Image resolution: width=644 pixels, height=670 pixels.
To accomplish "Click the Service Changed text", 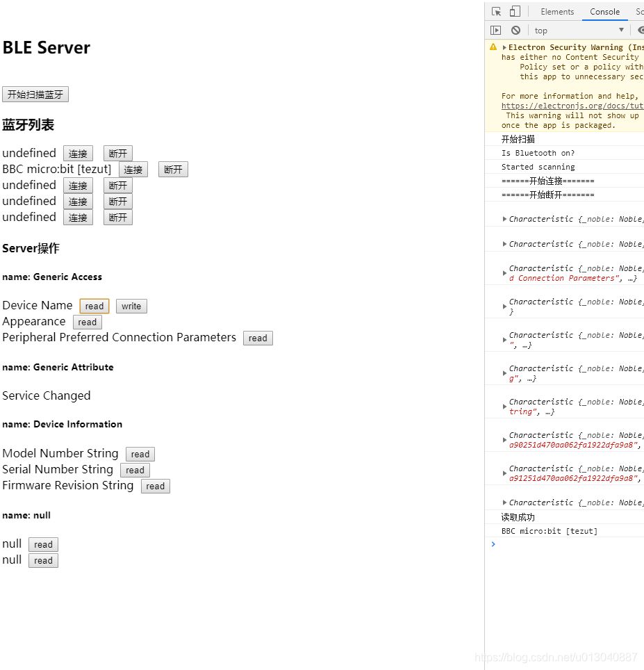I will click(x=46, y=395).
